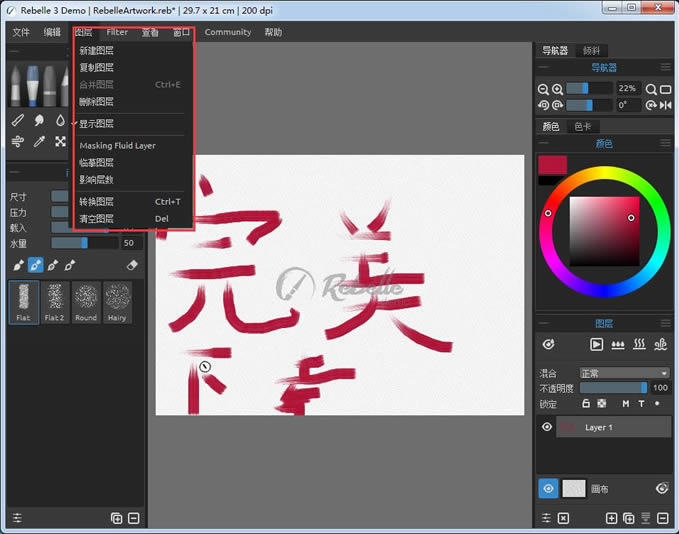Toggle the M masking layer button
This screenshot has height=534, width=679.
point(626,404)
